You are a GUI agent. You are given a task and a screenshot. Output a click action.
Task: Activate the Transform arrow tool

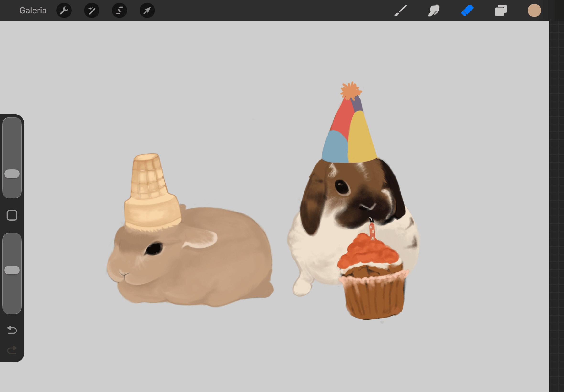(147, 10)
